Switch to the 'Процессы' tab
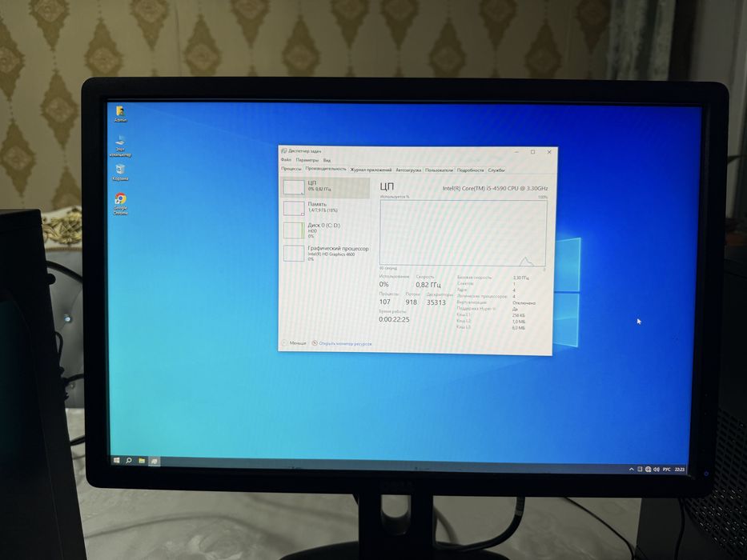This screenshot has width=747, height=560. [291, 169]
